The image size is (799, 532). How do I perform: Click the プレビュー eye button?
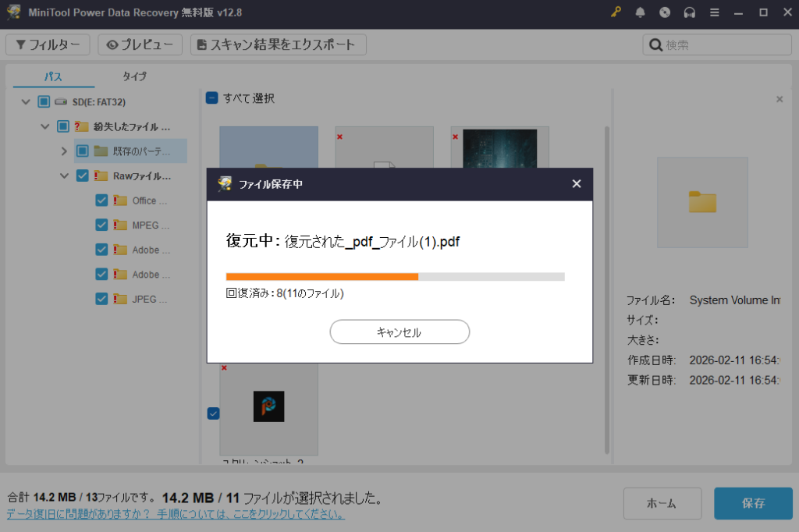pyautogui.click(x=140, y=45)
